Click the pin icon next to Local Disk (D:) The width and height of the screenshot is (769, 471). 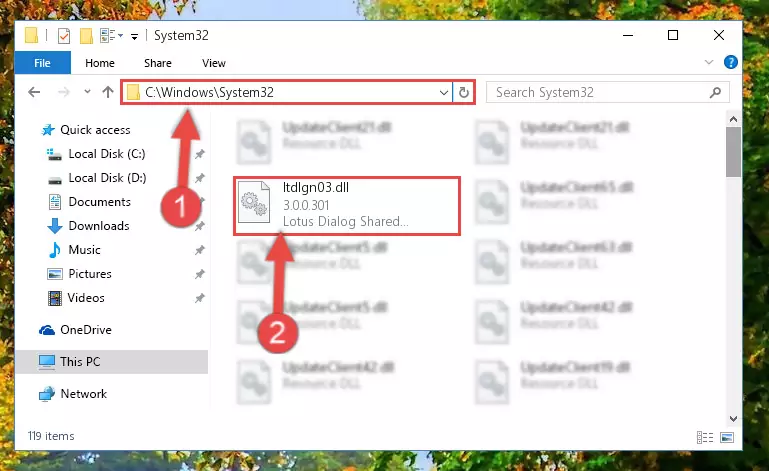199,178
